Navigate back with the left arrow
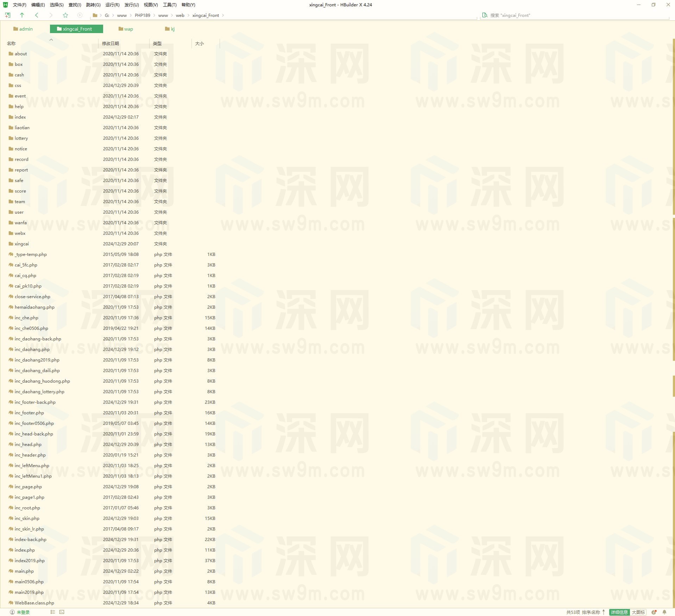 [x=37, y=15]
